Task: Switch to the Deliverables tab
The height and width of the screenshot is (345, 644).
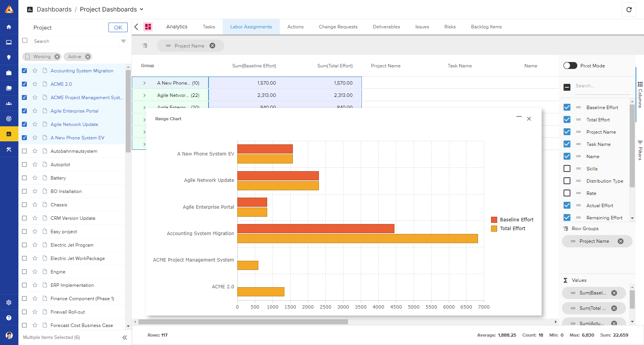Action: click(386, 27)
